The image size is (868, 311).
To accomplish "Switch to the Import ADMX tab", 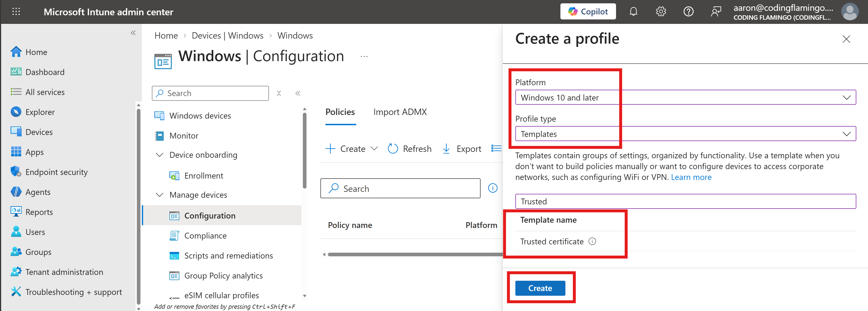I will coord(400,112).
